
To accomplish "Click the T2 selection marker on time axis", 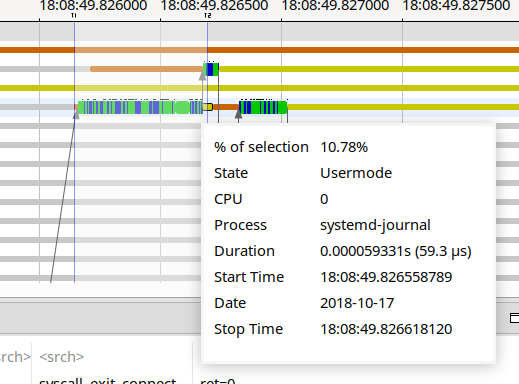I will click(207, 15).
